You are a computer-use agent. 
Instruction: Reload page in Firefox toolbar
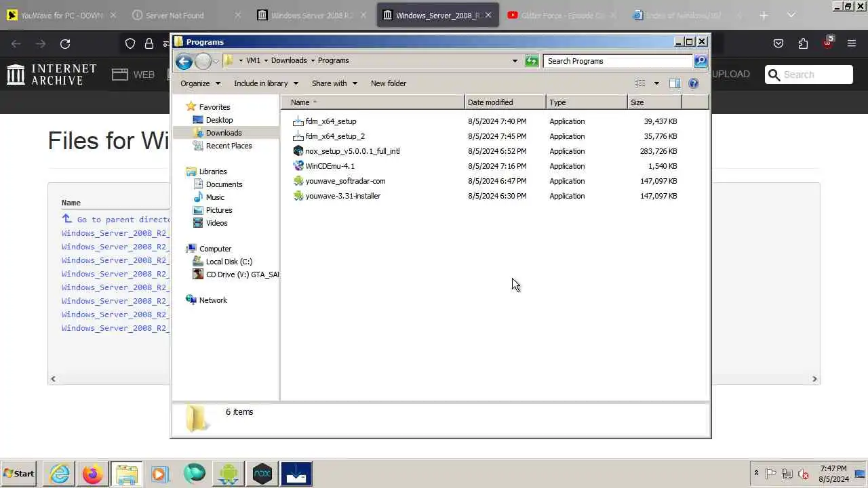65,43
